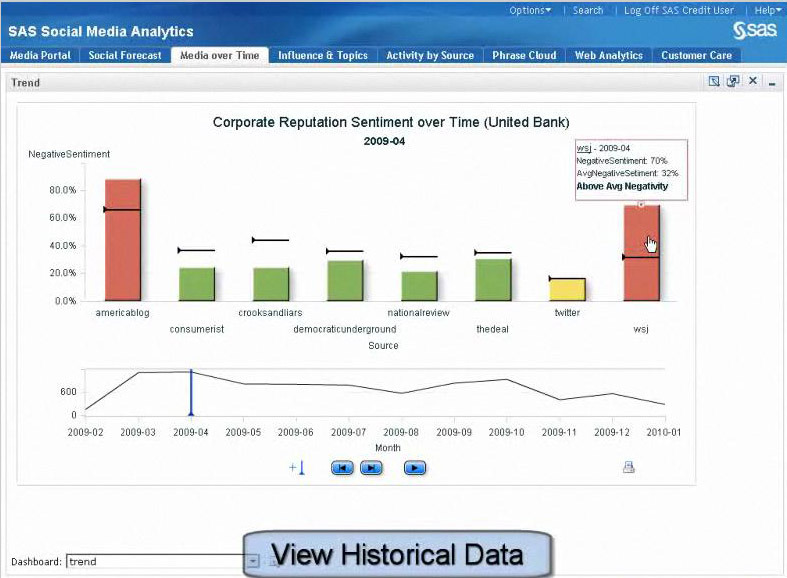
Task: Open the Options menu
Action: 530,10
